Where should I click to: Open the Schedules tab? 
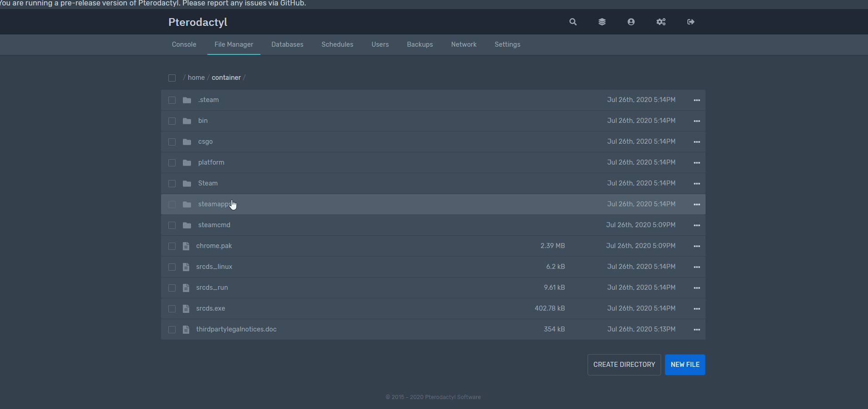pyautogui.click(x=337, y=44)
